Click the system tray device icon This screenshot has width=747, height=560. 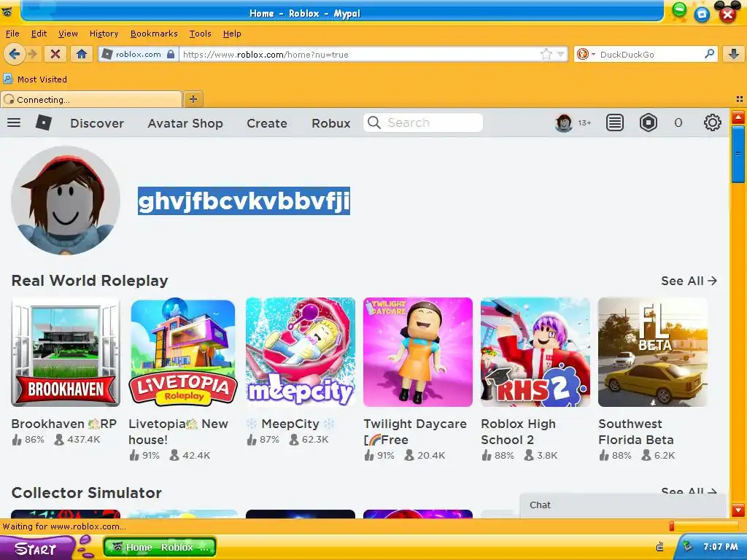click(x=660, y=547)
